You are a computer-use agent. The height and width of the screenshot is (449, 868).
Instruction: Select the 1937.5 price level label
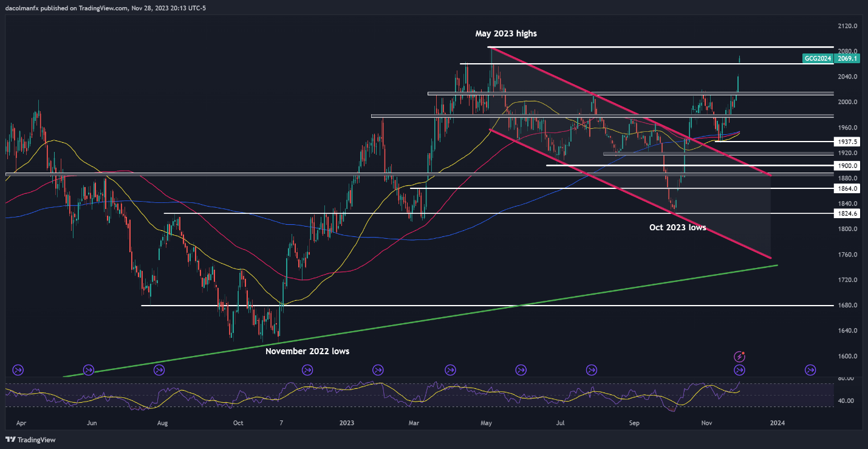click(x=847, y=141)
